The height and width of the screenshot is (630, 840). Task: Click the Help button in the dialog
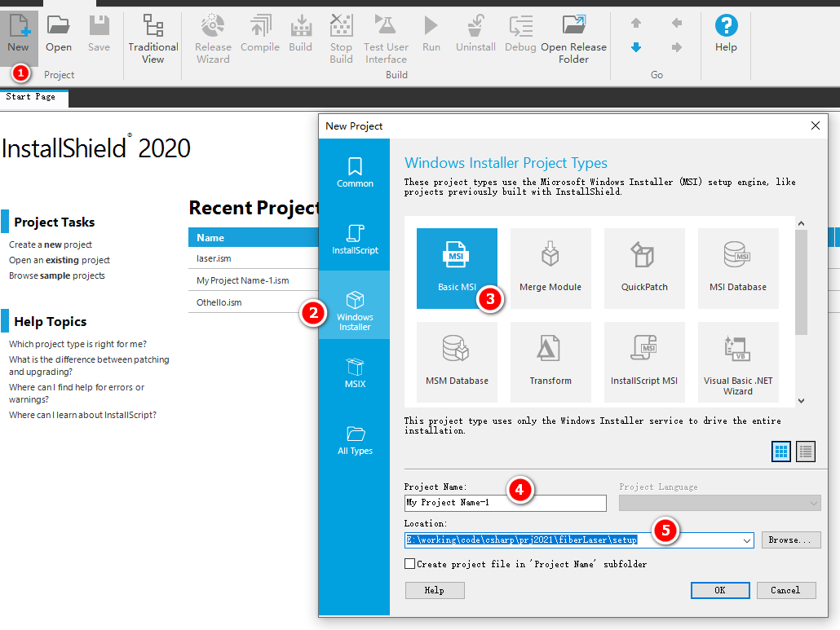click(435, 590)
